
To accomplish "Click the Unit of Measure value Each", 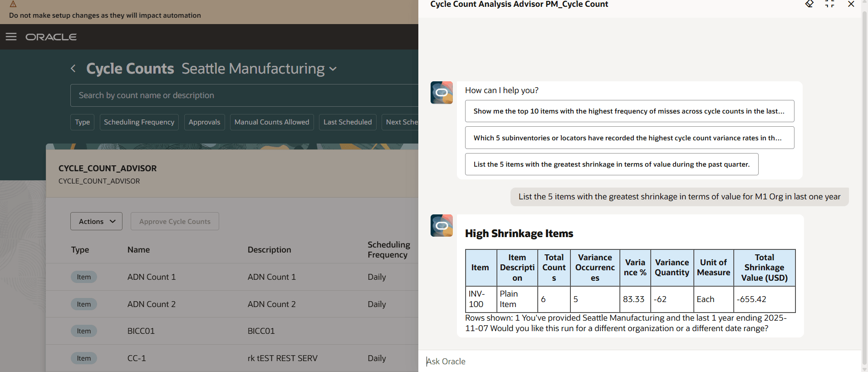I will pyautogui.click(x=706, y=299).
